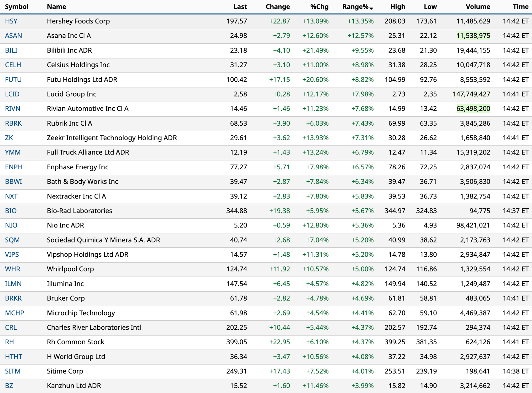This screenshot has width=532, height=393.
Task: Sort by the Volume column header
Action: 478,7
